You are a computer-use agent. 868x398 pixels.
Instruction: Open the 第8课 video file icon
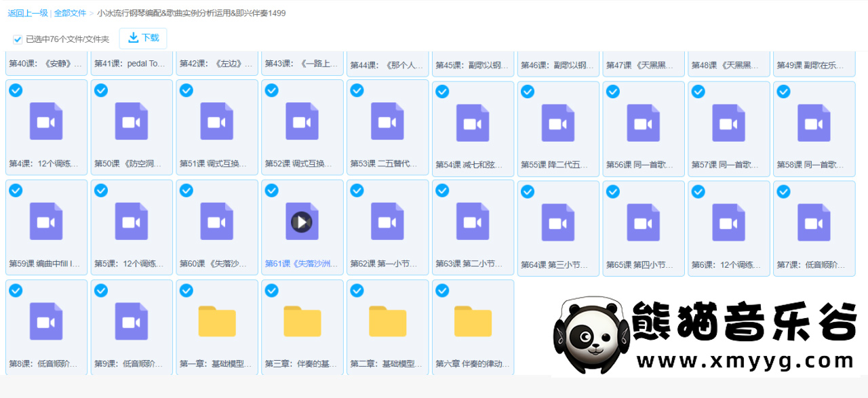pos(46,322)
